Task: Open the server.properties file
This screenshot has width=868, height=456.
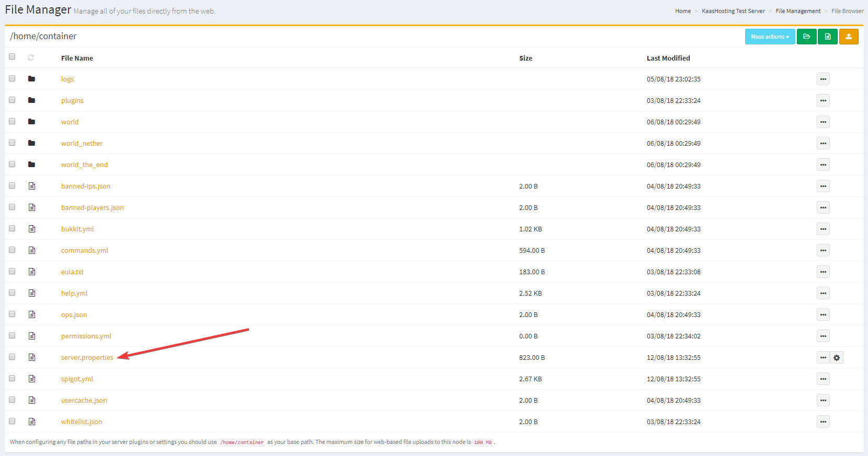Action: [87, 358]
